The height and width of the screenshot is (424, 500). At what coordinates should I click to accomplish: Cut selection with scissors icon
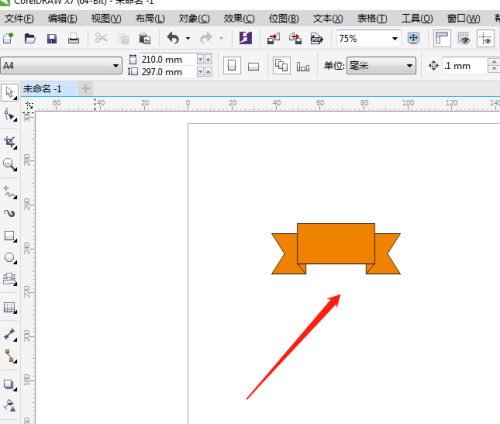tap(101, 38)
